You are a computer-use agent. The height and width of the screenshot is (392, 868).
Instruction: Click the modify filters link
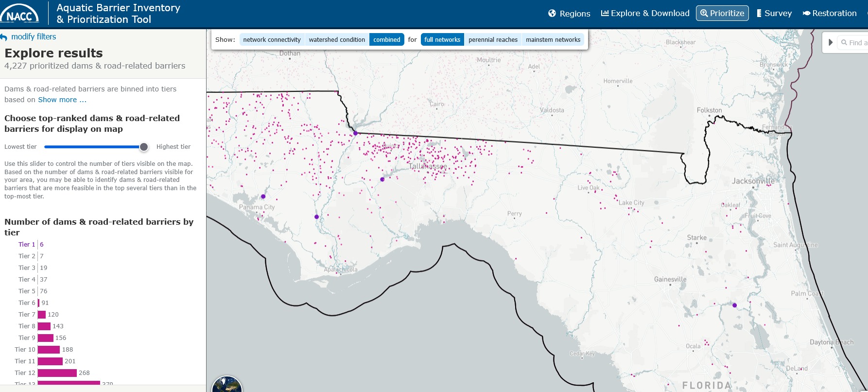(34, 36)
